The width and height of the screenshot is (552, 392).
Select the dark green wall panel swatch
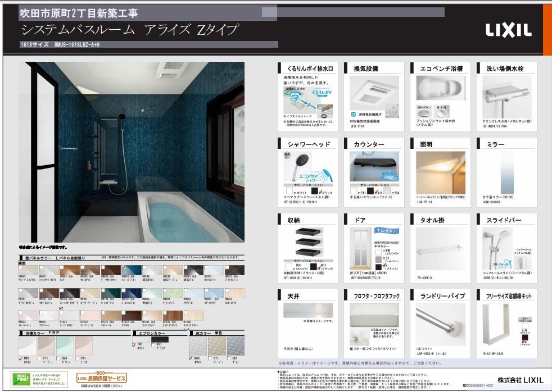111,293
